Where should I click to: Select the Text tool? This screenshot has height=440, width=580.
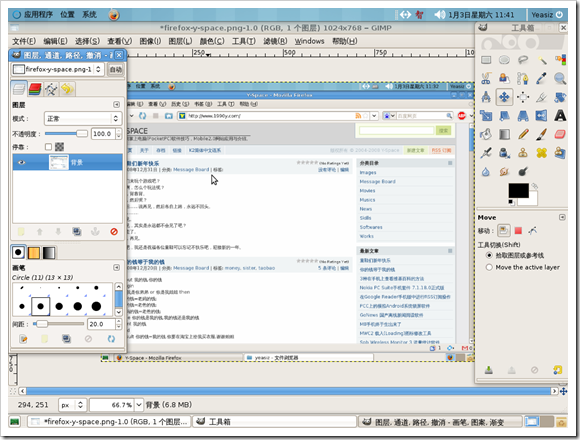click(x=560, y=116)
